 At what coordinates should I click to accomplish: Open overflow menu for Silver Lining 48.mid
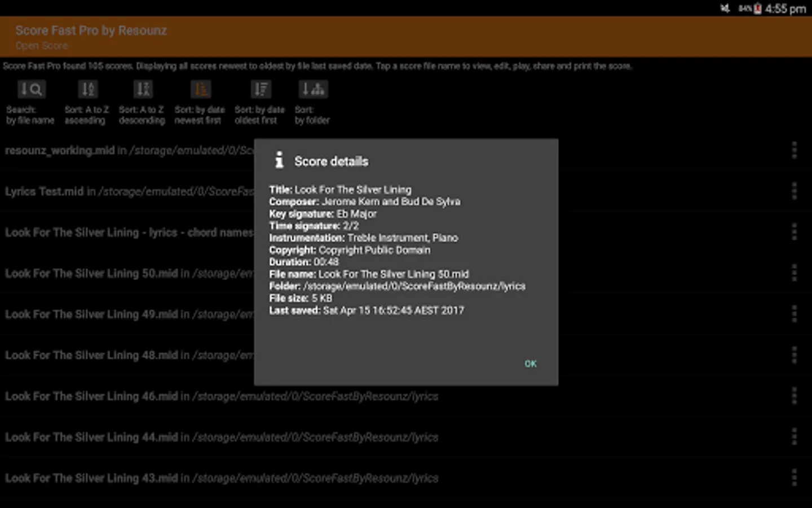(x=794, y=355)
